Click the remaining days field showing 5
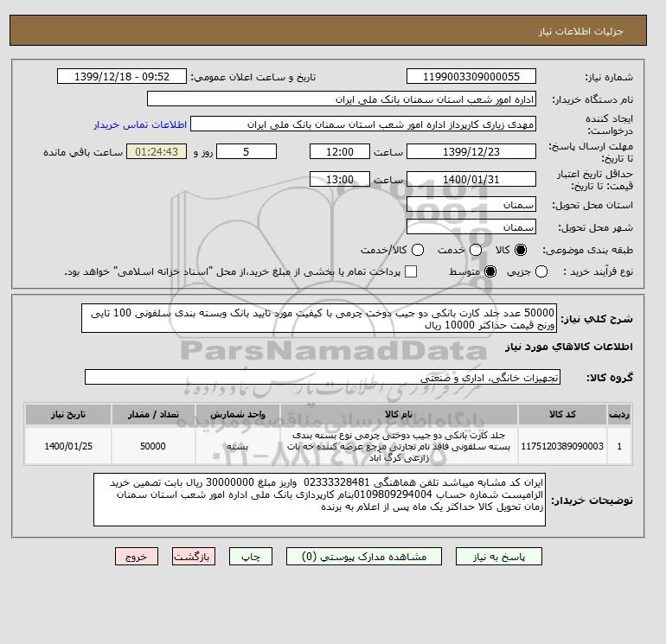 [247, 152]
